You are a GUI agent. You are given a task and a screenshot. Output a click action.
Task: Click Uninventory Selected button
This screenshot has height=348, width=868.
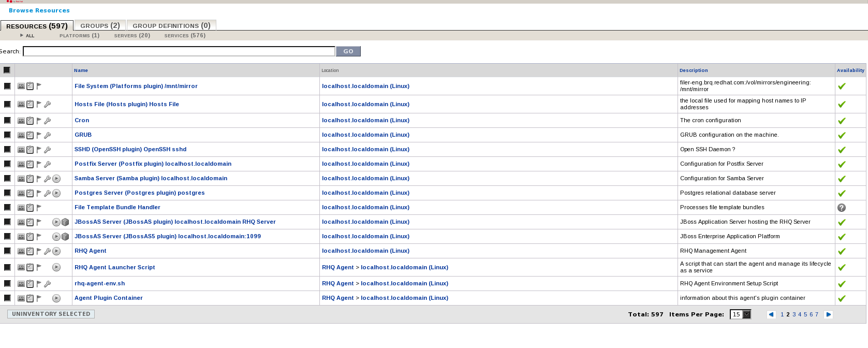[x=51, y=314]
